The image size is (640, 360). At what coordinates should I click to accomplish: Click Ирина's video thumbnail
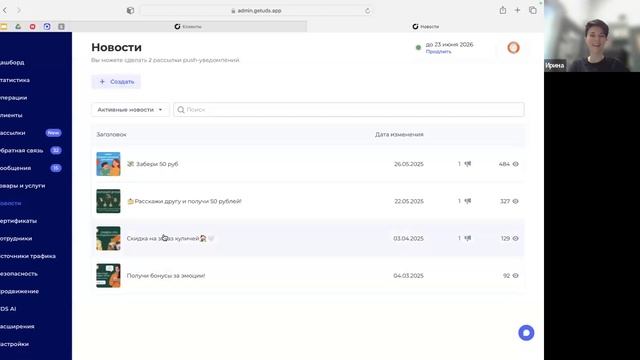click(x=592, y=36)
